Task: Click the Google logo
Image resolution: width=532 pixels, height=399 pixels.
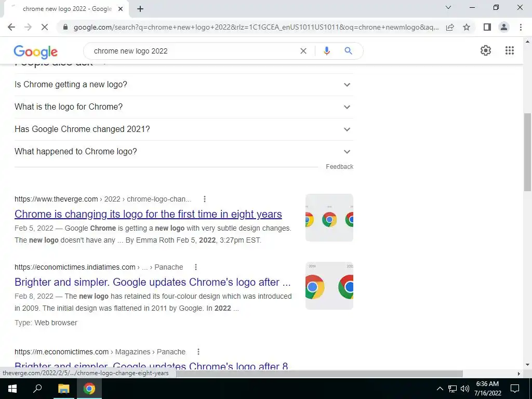Action: [x=36, y=51]
